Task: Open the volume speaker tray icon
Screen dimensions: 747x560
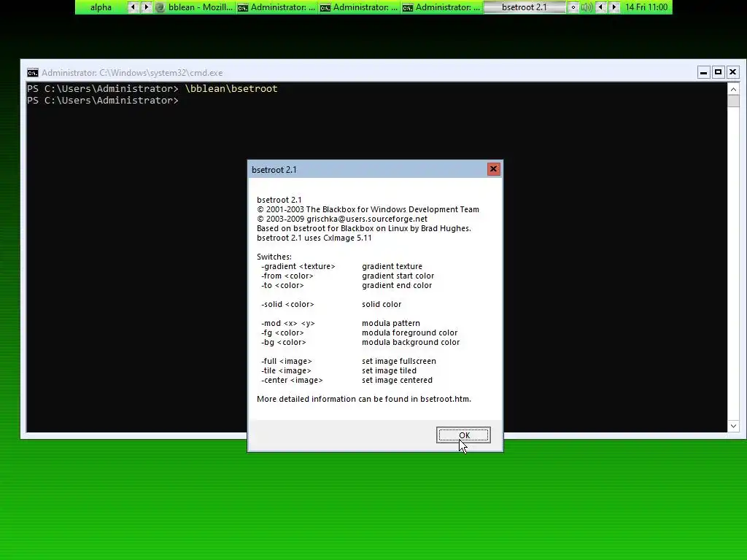Action: (x=587, y=7)
